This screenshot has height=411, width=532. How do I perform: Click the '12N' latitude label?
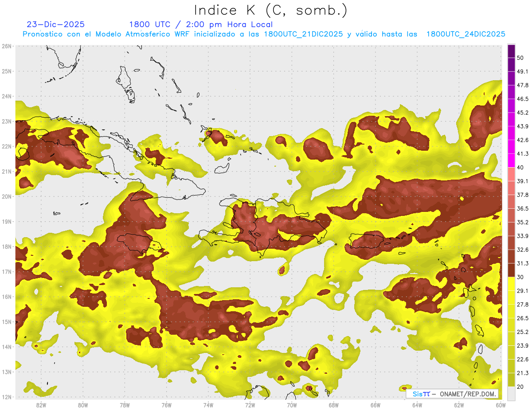click(7, 397)
